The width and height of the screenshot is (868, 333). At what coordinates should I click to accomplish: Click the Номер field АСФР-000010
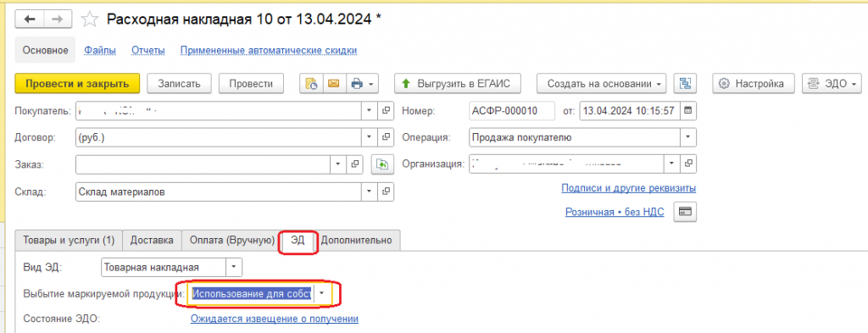coord(511,110)
